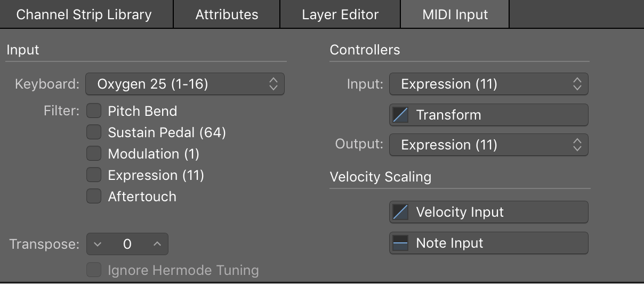Open the Controllers Input Expression dropdown

point(488,84)
